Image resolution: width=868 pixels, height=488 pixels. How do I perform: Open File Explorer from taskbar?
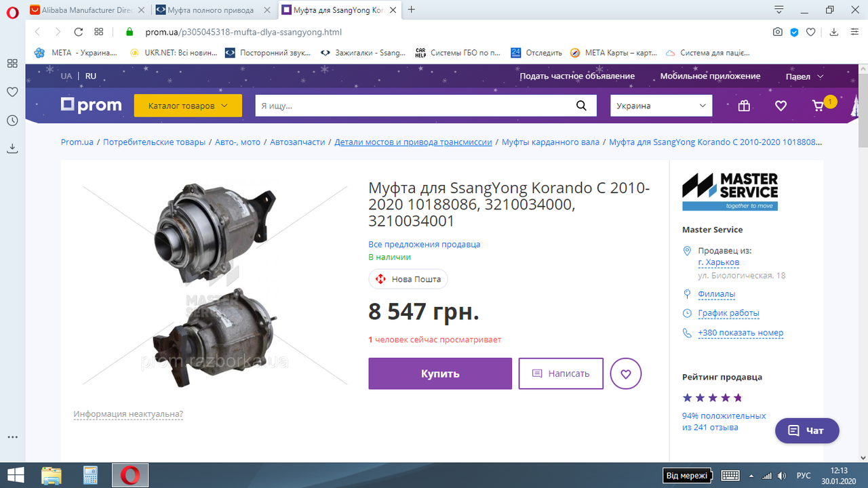[52, 475]
